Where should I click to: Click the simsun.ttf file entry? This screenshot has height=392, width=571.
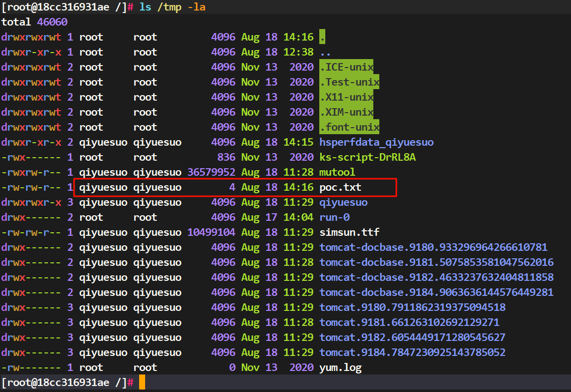pyautogui.click(x=349, y=232)
